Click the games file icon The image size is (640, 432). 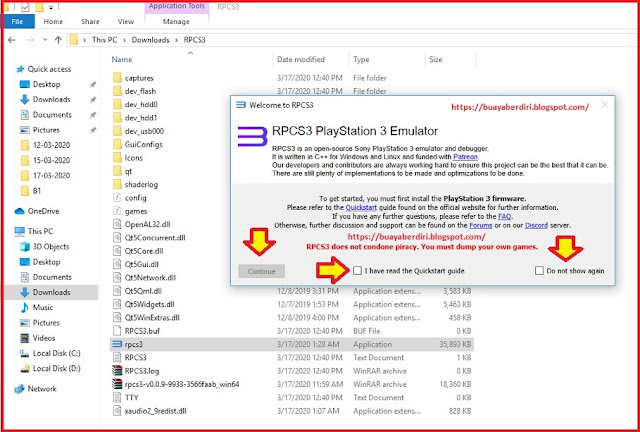pos(117,211)
